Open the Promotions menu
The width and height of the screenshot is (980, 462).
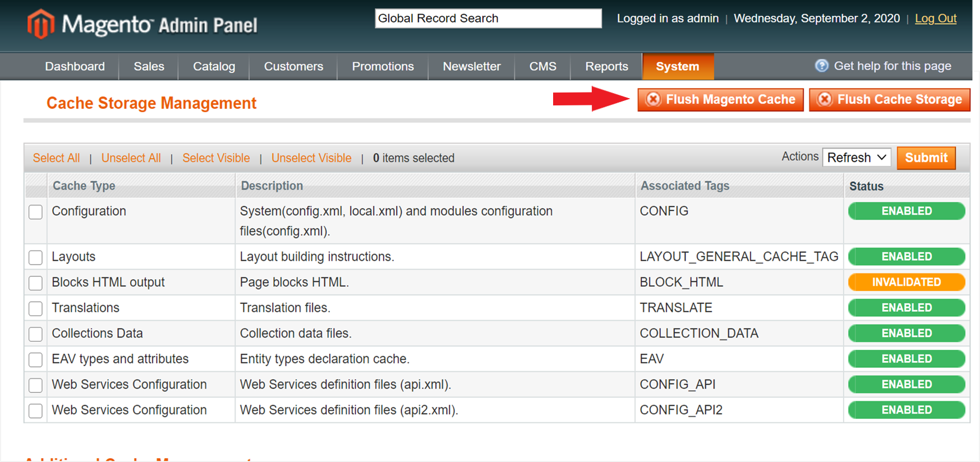coord(383,66)
